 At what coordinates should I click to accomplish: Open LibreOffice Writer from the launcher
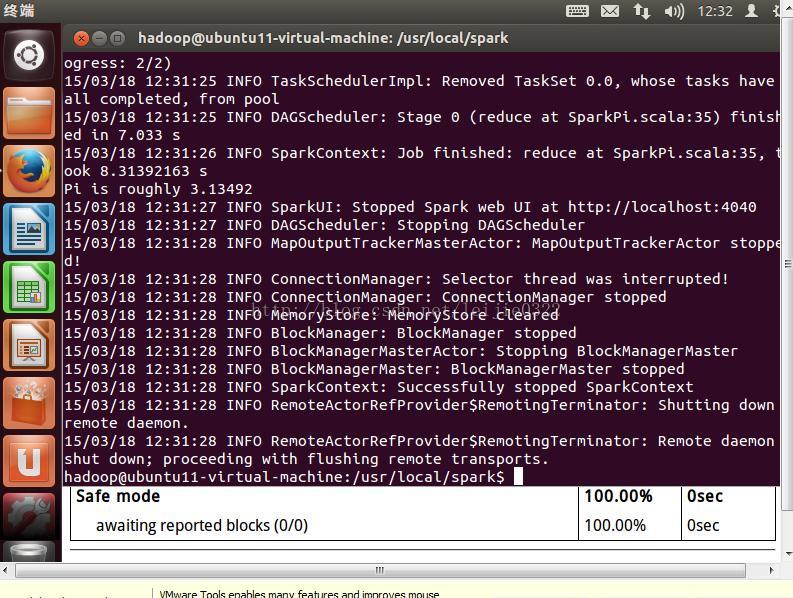tap(29, 229)
